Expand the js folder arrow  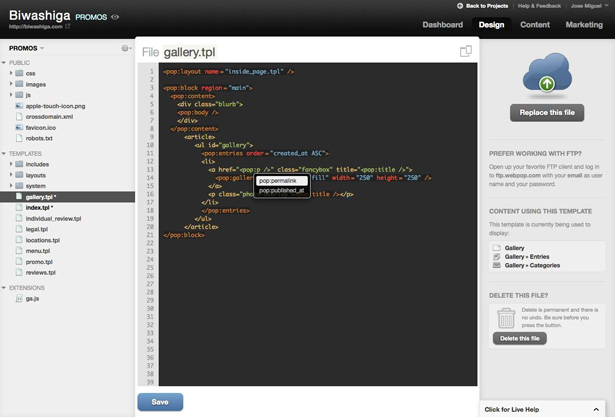pyautogui.click(x=11, y=95)
